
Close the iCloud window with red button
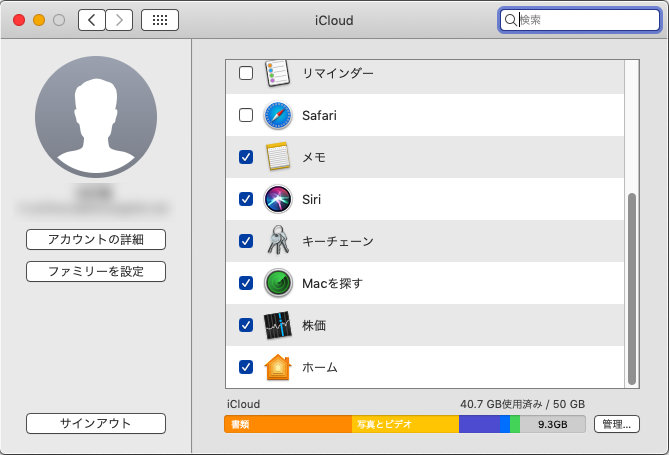[19, 20]
